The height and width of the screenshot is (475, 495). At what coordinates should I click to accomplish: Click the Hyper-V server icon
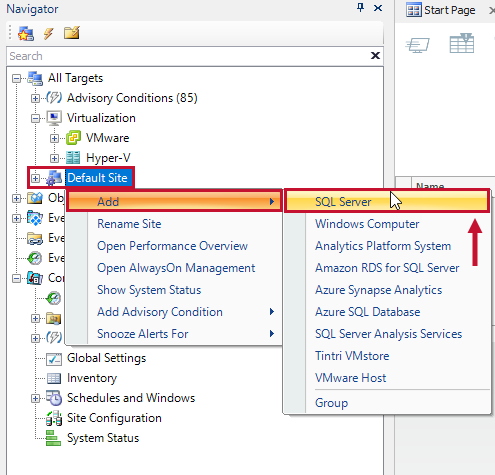[x=73, y=158]
